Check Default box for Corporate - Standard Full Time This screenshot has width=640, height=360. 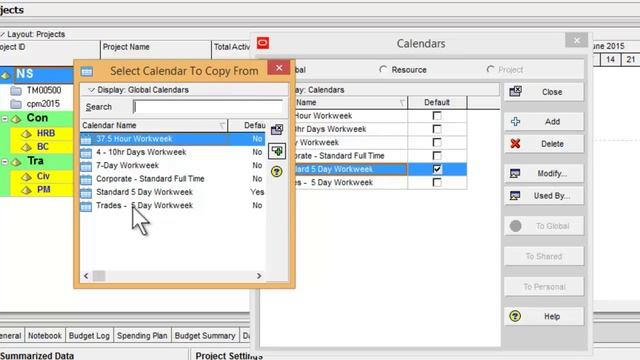[x=437, y=156]
